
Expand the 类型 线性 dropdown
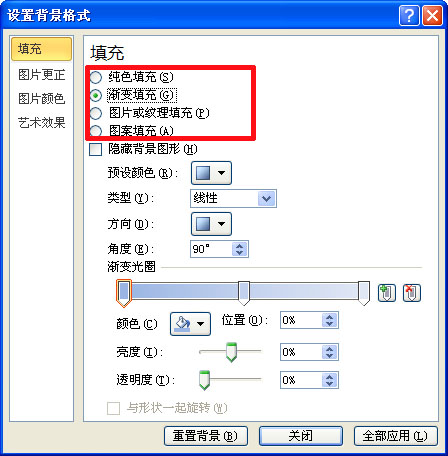(233, 199)
